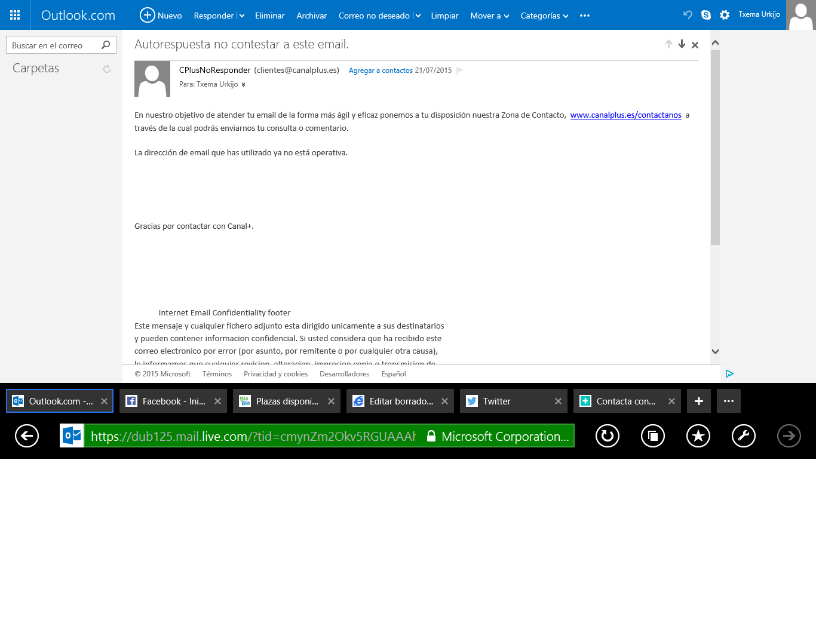Open browser page tools wrench icon
Image resolution: width=816 pixels, height=644 pixels.
coord(743,436)
